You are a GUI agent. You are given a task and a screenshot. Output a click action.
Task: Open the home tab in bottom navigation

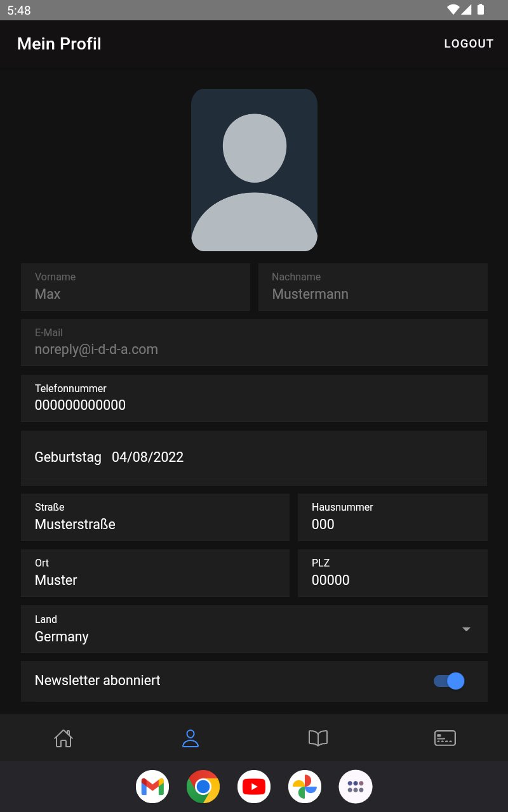click(63, 738)
